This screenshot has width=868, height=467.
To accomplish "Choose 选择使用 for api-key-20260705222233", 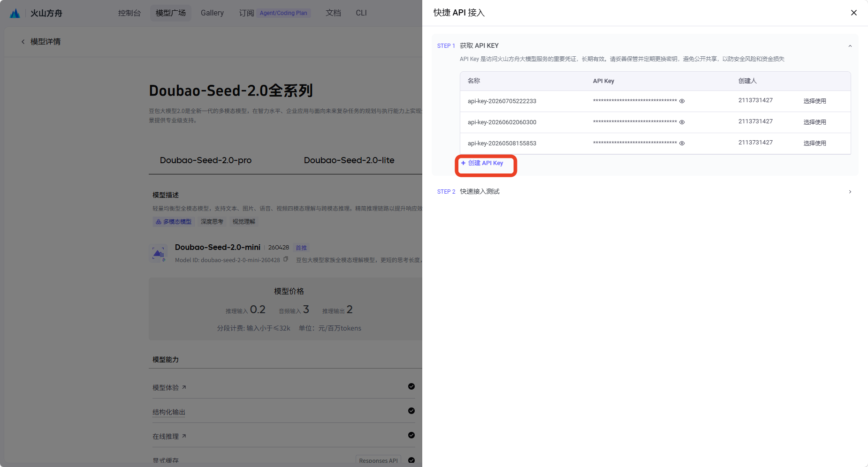I will click(815, 101).
